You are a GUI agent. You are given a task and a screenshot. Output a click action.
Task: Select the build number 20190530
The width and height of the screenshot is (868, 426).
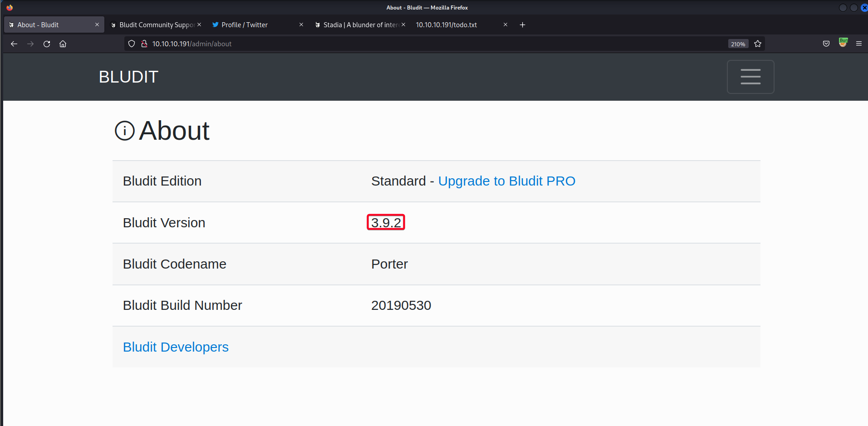coord(401,305)
